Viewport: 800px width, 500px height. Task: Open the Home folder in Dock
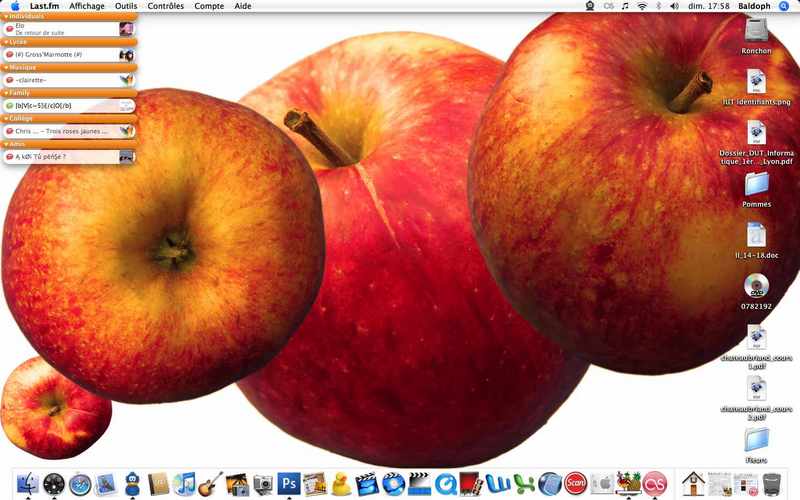click(693, 484)
